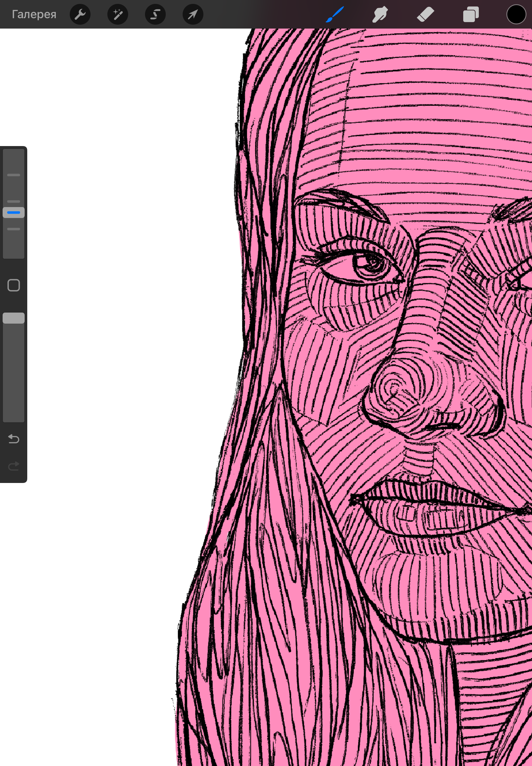The width and height of the screenshot is (532, 766).
Task: Activate the Transform arrow tool
Action: point(193,15)
